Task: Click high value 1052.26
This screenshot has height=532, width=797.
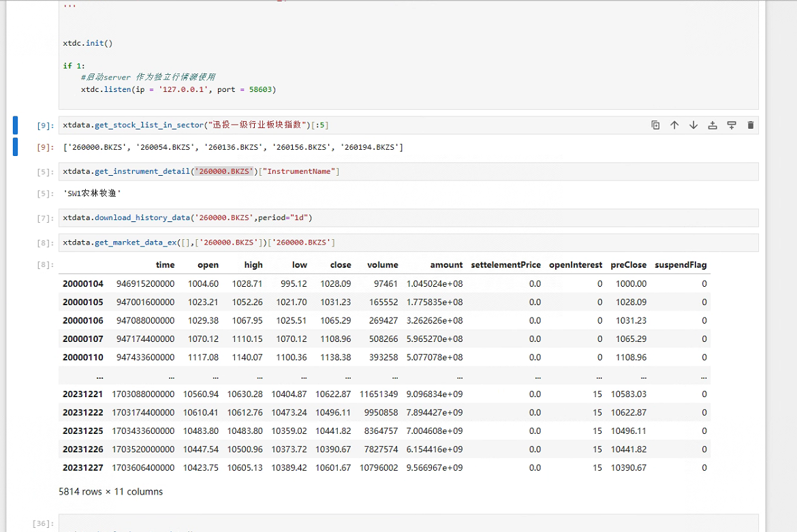Action: click(247, 302)
